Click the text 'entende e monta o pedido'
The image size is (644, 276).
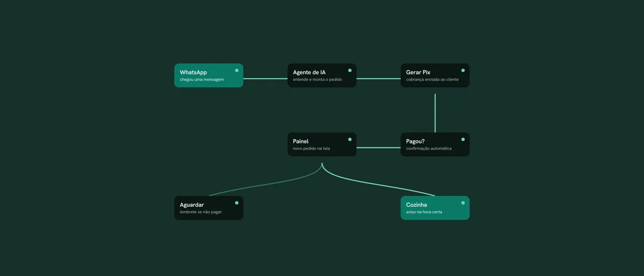click(319, 79)
